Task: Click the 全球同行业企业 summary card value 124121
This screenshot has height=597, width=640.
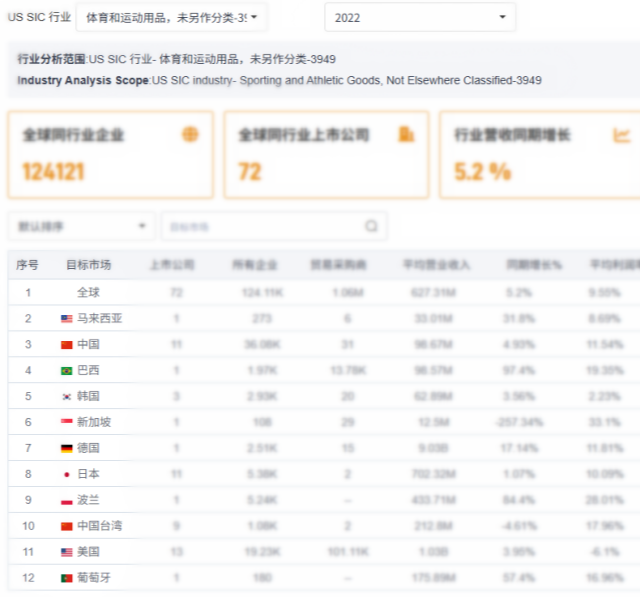Action: [53, 172]
